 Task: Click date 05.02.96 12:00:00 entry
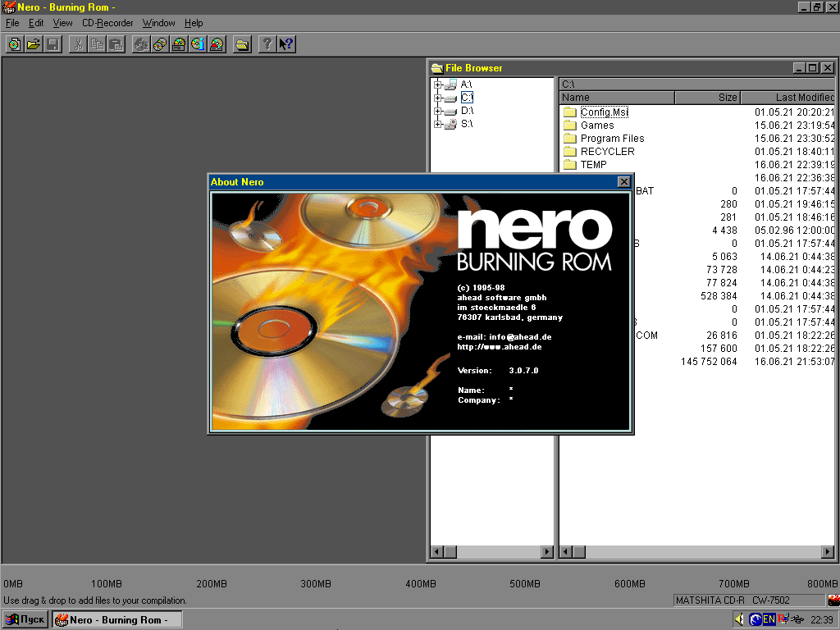point(794,231)
